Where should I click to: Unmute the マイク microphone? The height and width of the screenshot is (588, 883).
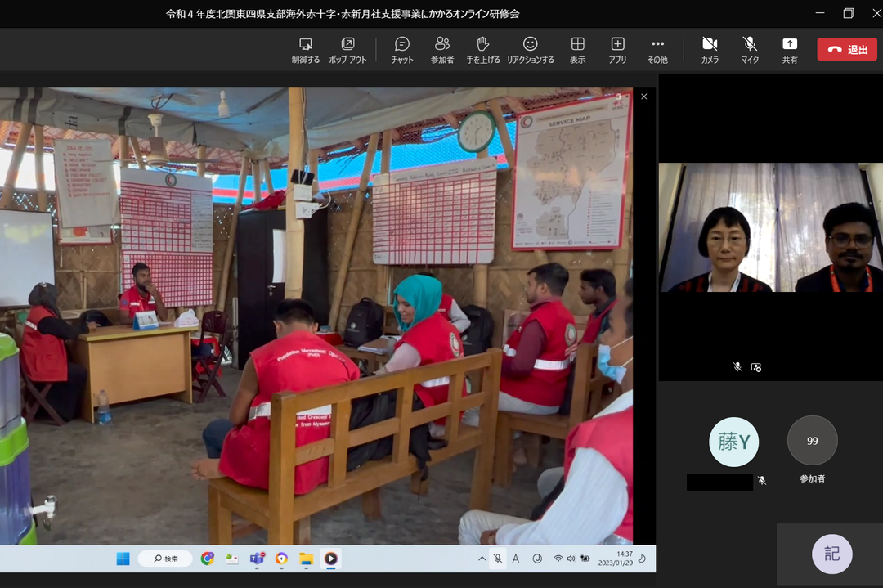[750, 50]
